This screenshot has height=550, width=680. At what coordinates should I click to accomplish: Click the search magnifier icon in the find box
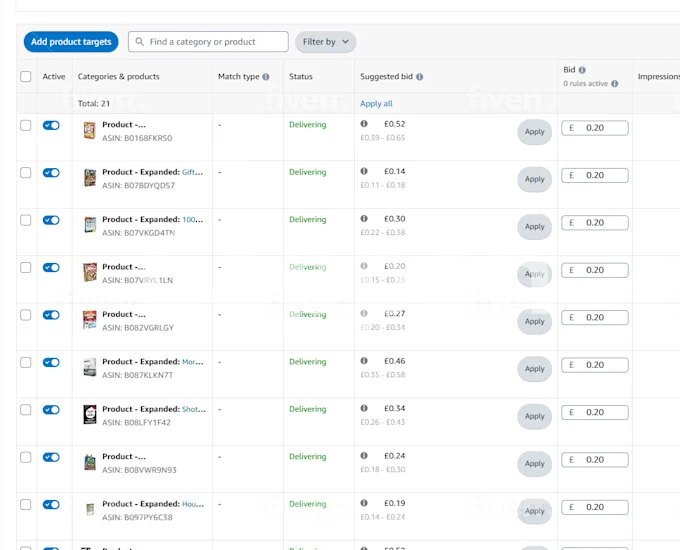click(139, 42)
